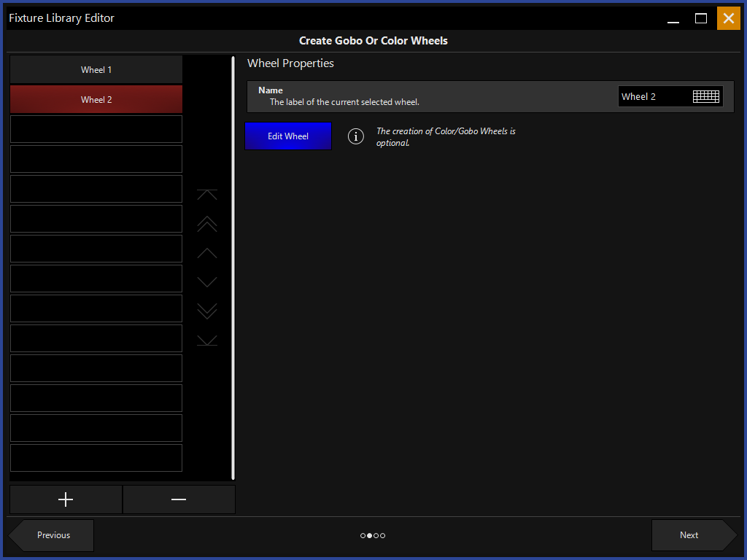
Task: Click the highlighted second step indicator dot
Action: coord(370,536)
